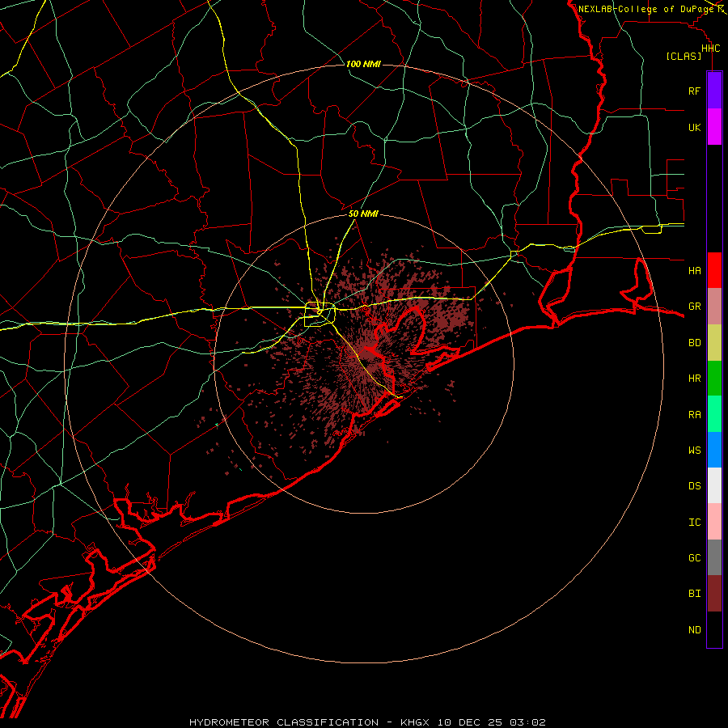Click the 03:02 timestamp

pos(527,722)
